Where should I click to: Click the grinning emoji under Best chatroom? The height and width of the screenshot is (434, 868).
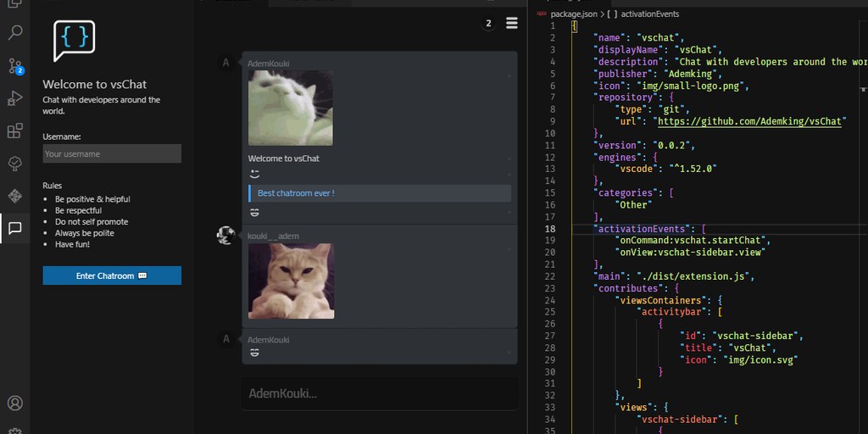pyautogui.click(x=254, y=213)
